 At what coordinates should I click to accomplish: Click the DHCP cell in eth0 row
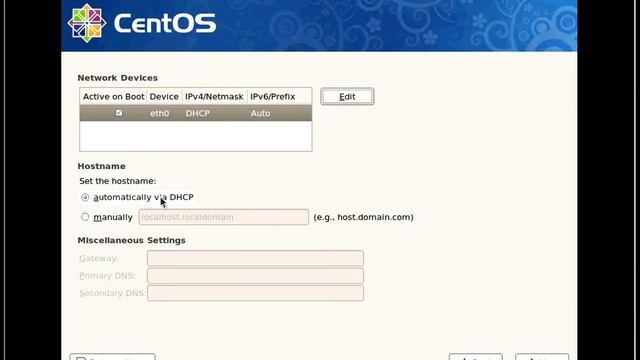[198, 113]
